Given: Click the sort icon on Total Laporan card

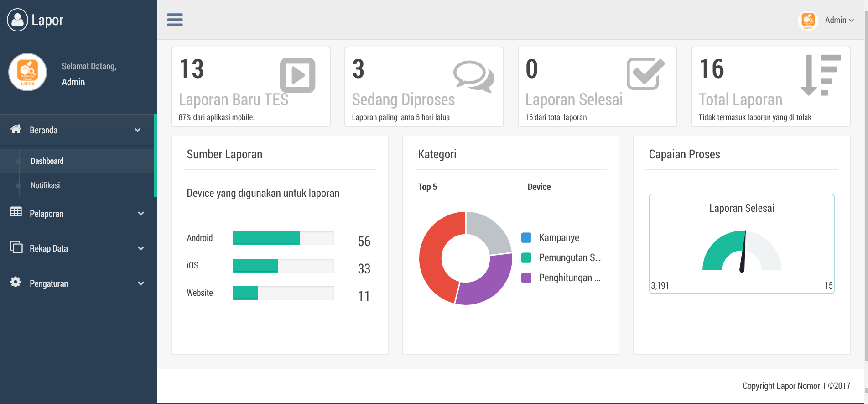Looking at the screenshot, I should (821, 75).
